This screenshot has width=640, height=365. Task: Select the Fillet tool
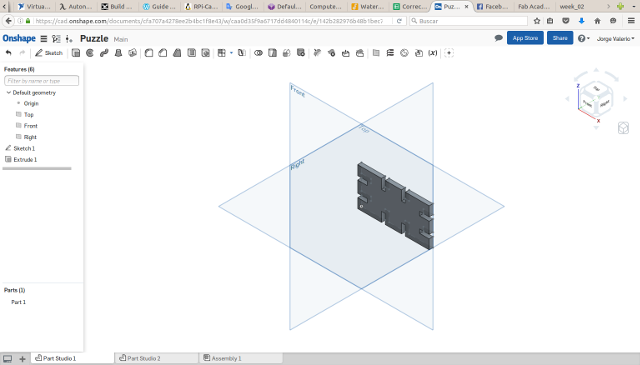click(149, 53)
